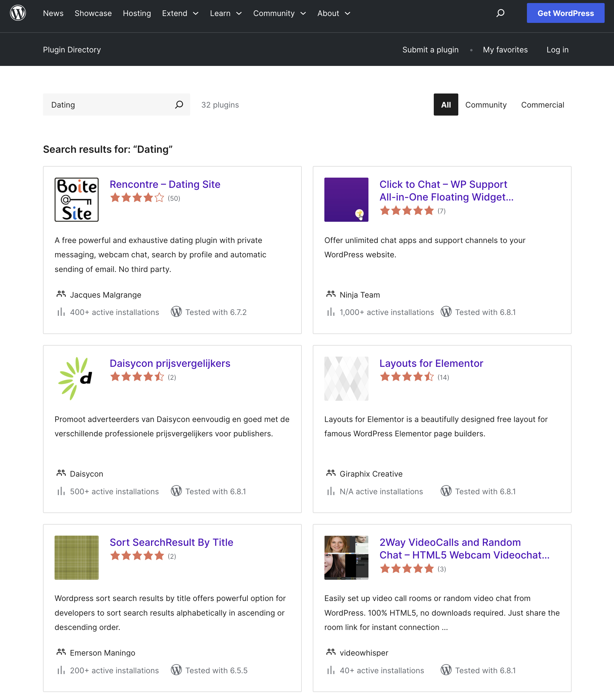Screen dimensions: 614x700
Task: Open 2Way VideoCalls and Random Chat title
Action: pos(464,549)
